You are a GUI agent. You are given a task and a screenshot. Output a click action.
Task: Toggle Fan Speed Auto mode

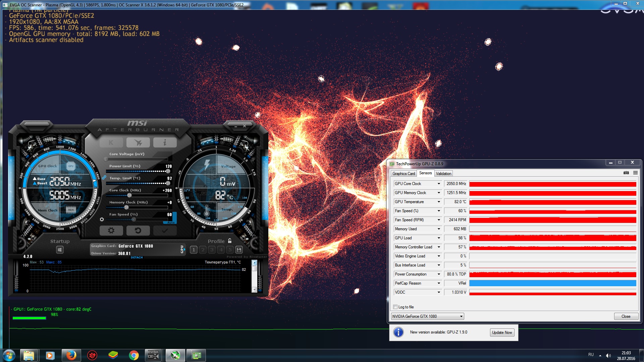pos(171,223)
